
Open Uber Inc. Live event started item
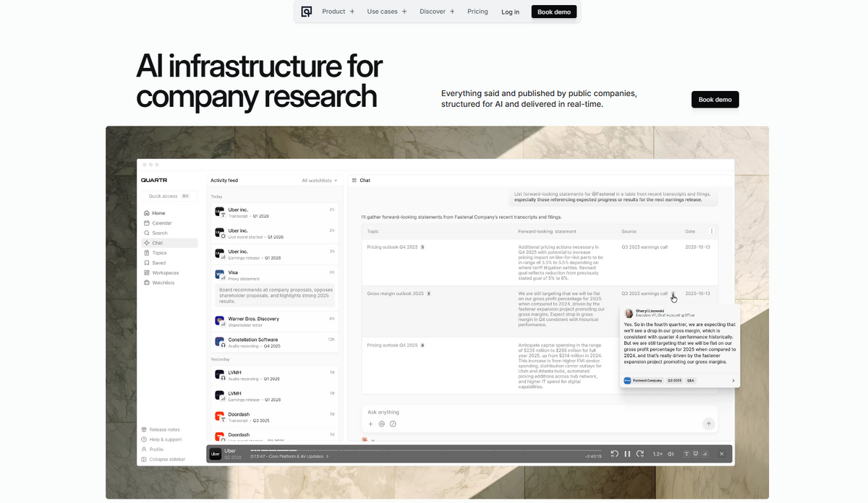click(x=275, y=233)
